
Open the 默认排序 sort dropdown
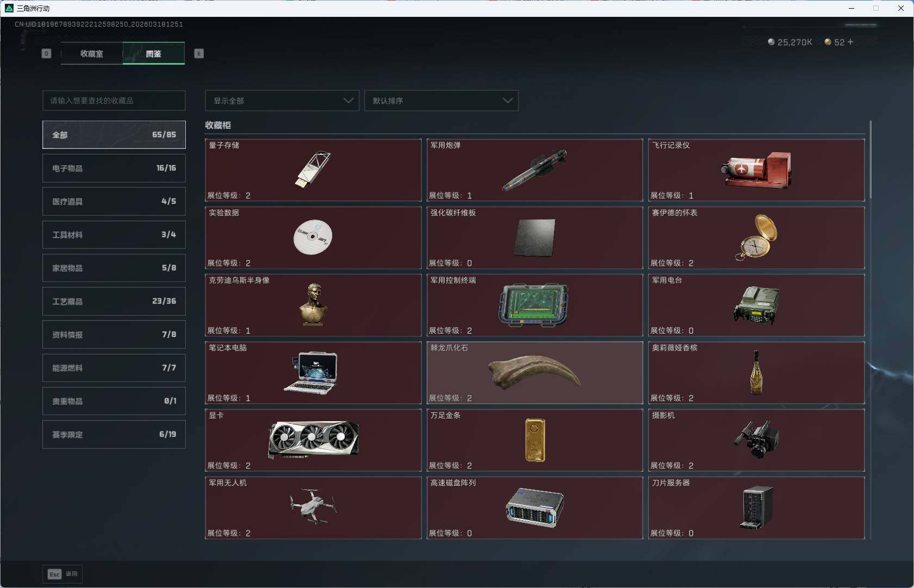pyautogui.click(x=441, y=101)
